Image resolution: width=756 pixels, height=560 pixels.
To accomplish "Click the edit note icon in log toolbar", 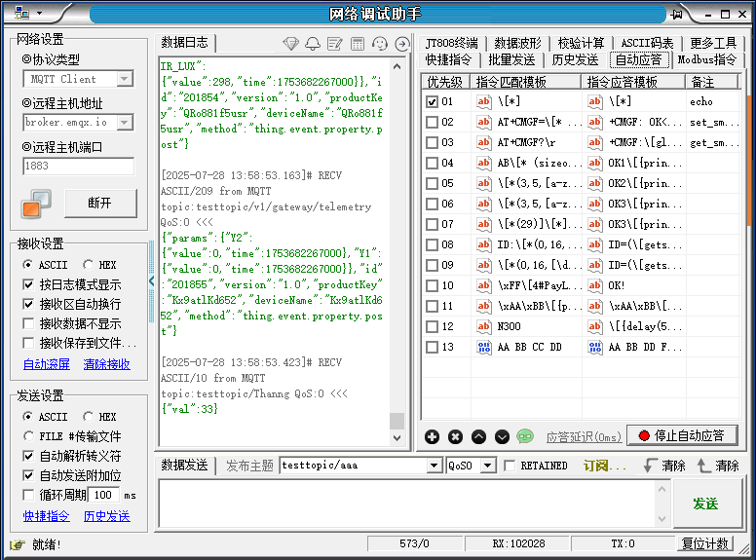I will tap(335, 44).
